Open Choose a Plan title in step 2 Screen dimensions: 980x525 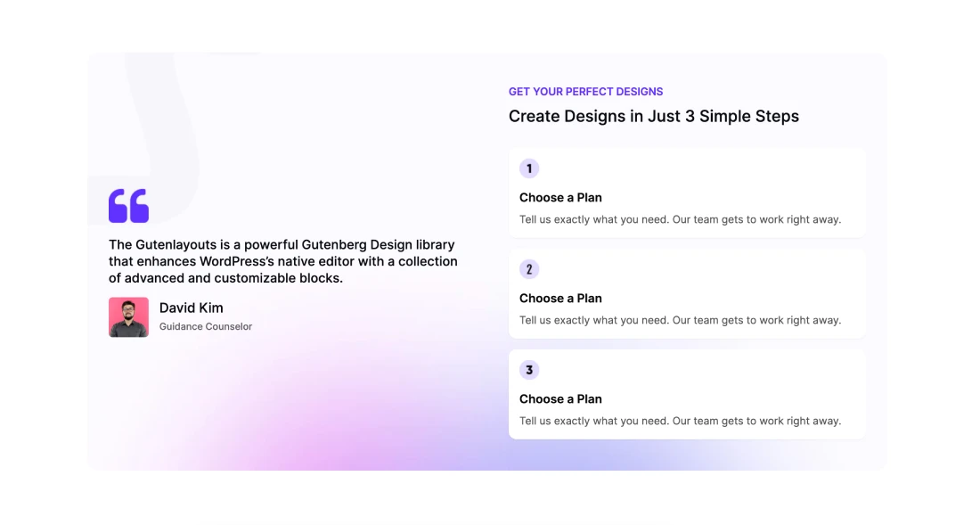point(560,299)
